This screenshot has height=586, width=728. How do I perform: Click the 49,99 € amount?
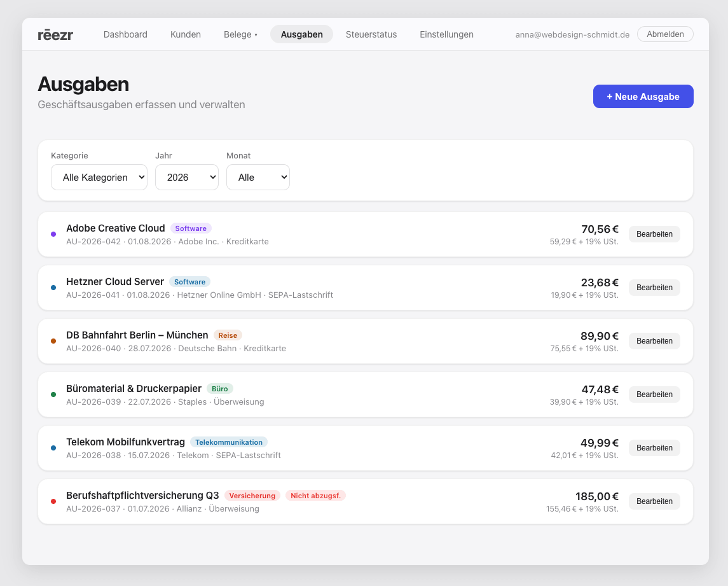[600, 443]
